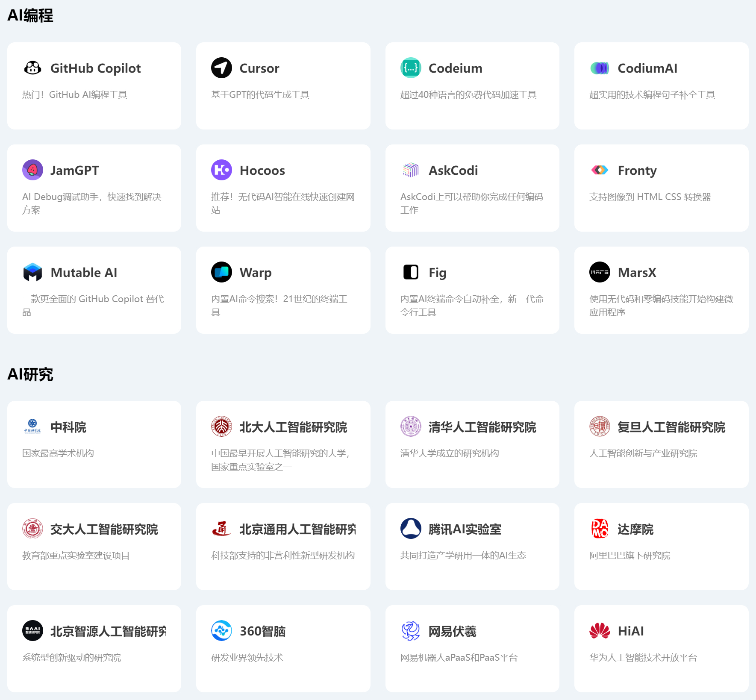Screen dimensions: 756x700
Task: Click the 网易伏羲 blue swirl icon
Action: pyautogui.click(x=411, y=631)
